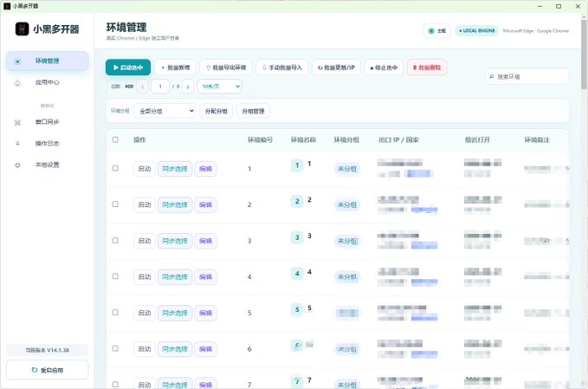Check the box for environment 7
588x389 pixels.
click(x=115, y=385)
